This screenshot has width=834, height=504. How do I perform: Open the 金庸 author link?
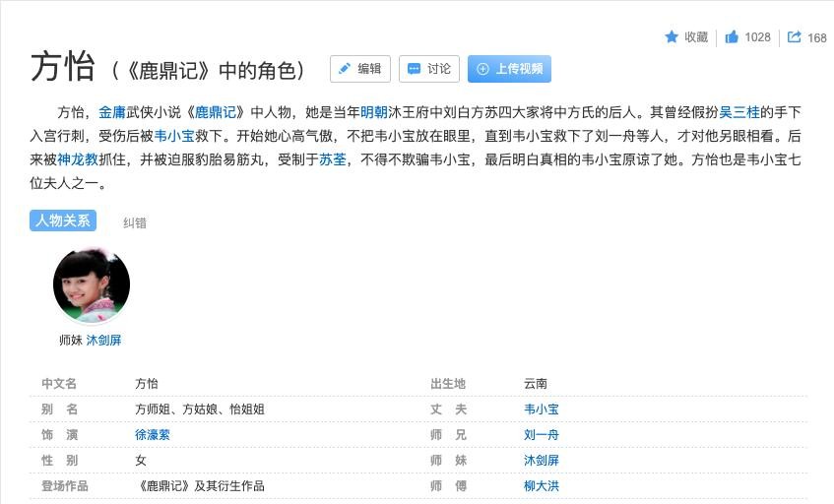[x=111, y=111]
